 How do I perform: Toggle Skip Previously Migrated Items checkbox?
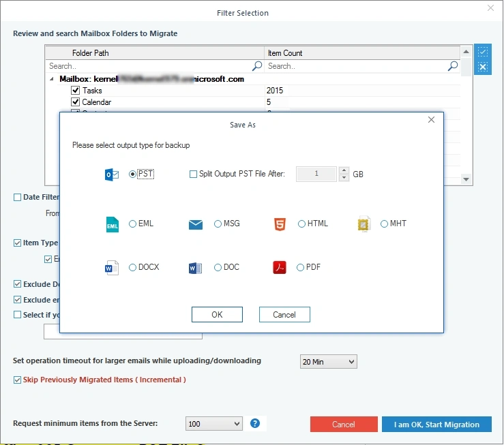(17, 380)
